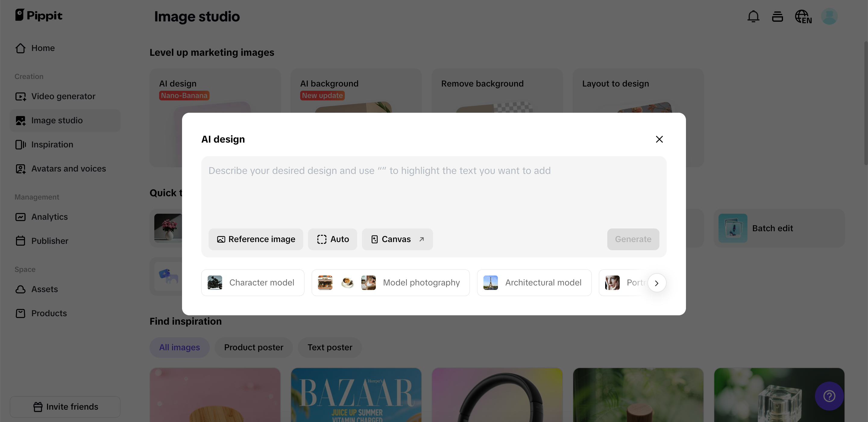The image size is (868, 422).
Task: Open Products in the sidebar
Action: (x=65, y=313)
